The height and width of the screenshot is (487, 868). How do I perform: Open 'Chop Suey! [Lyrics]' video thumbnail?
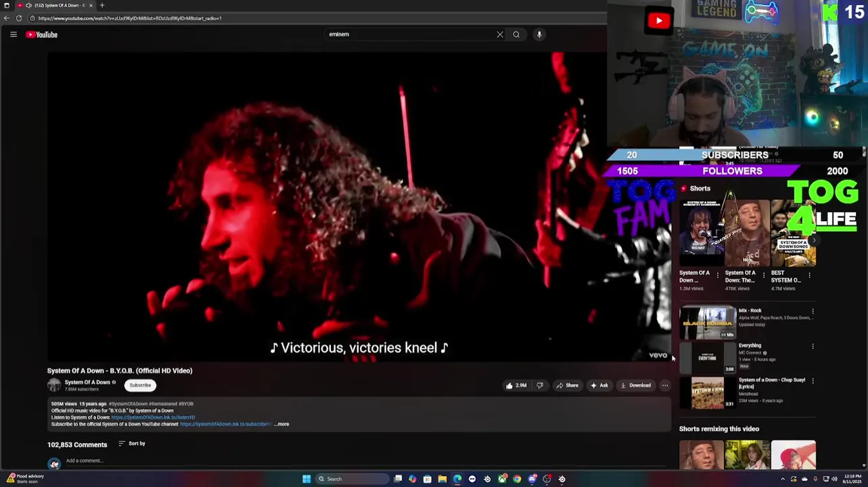click(707, 392)
